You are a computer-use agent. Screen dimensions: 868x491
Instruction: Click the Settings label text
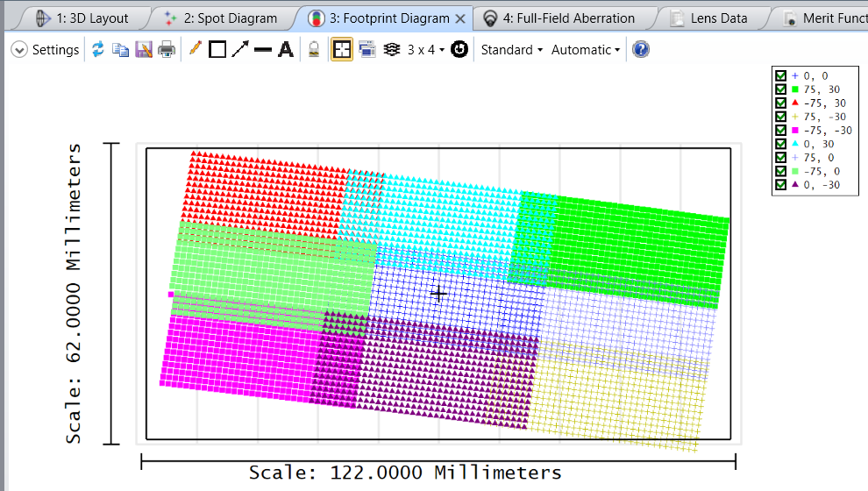pos(55,50)
